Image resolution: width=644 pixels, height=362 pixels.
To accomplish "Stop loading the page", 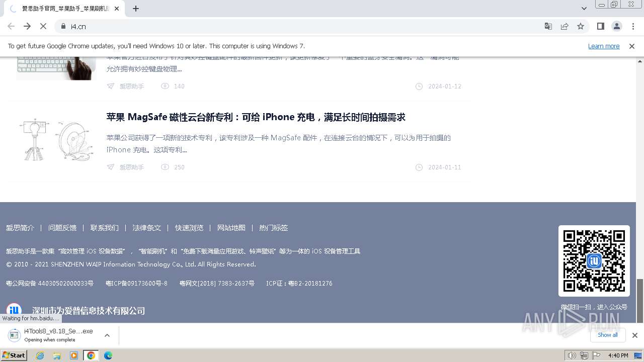I will click(43, 26).
